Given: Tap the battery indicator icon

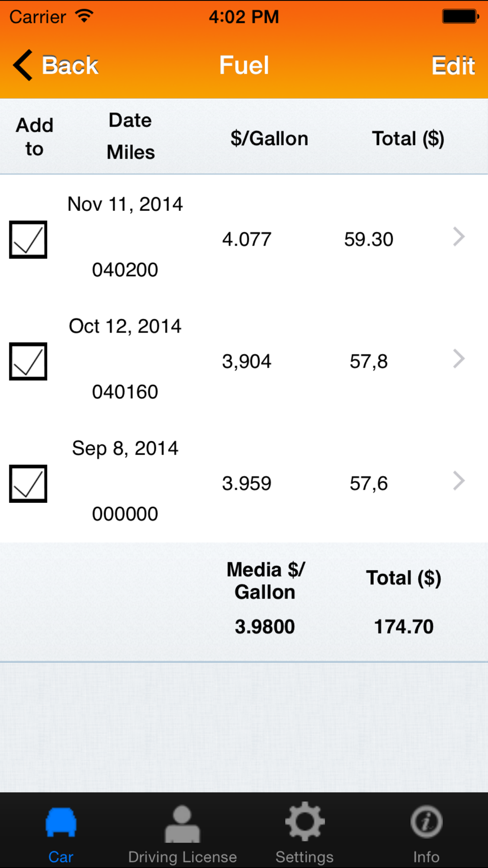Looking at the screenshot, I should pyautogui.click(x=460, y=16).
